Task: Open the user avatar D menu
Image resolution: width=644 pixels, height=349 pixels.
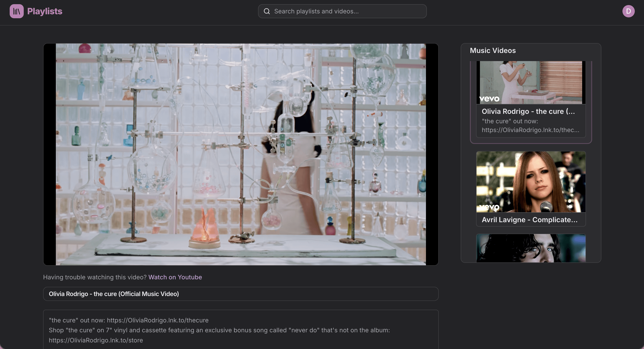Action: pyautogui.click(x=628, y=11)
